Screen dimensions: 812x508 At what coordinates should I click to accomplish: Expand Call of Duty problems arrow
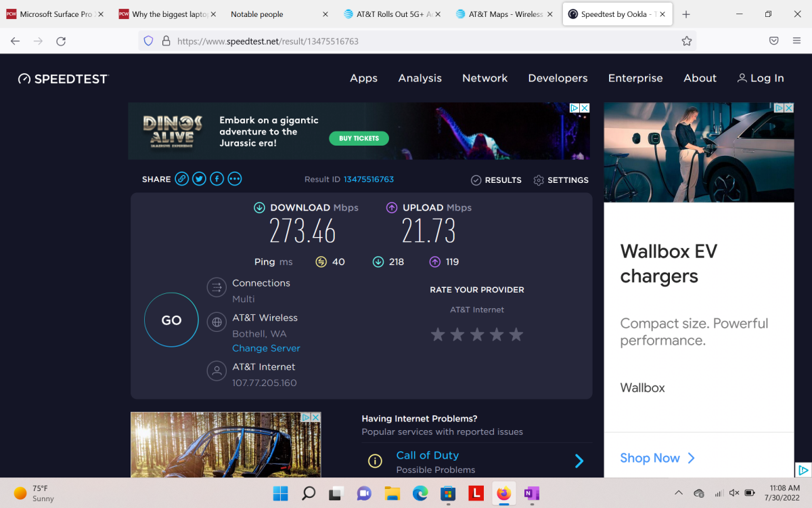[x=579, y=461]
